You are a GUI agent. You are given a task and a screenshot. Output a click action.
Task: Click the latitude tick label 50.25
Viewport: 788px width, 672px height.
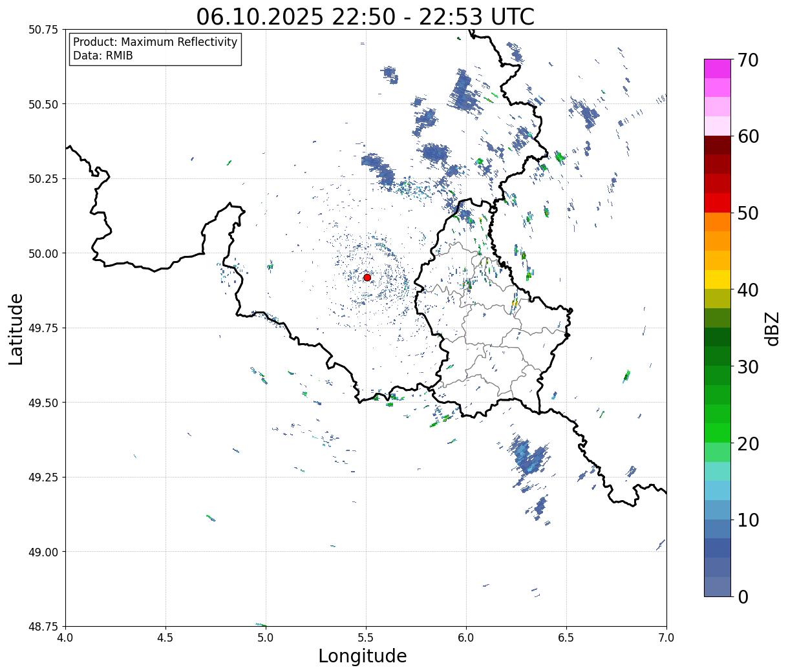tap(43, 179)
